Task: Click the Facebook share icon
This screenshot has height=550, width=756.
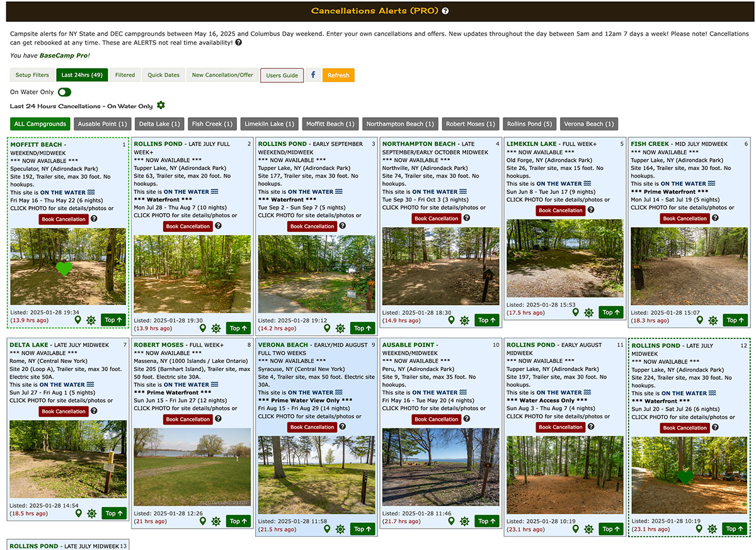Action: click(313, 75)
